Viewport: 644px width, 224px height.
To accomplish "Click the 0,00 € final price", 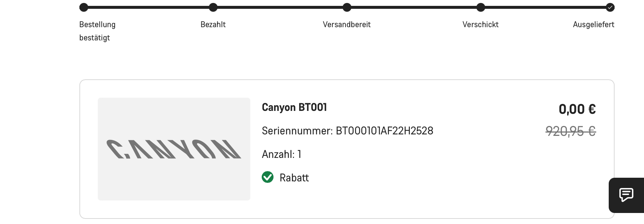I will (577, 109).
